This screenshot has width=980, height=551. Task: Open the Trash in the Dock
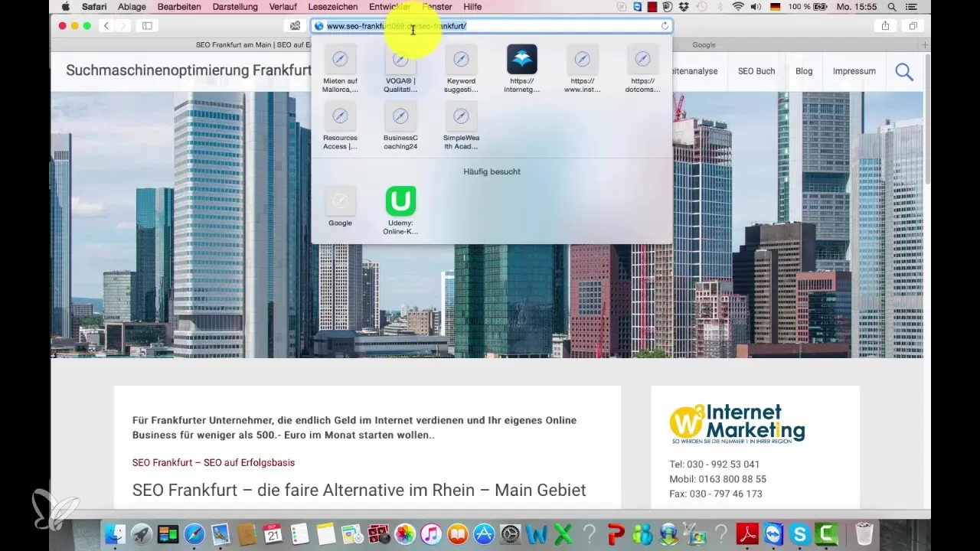click(864, 533)
